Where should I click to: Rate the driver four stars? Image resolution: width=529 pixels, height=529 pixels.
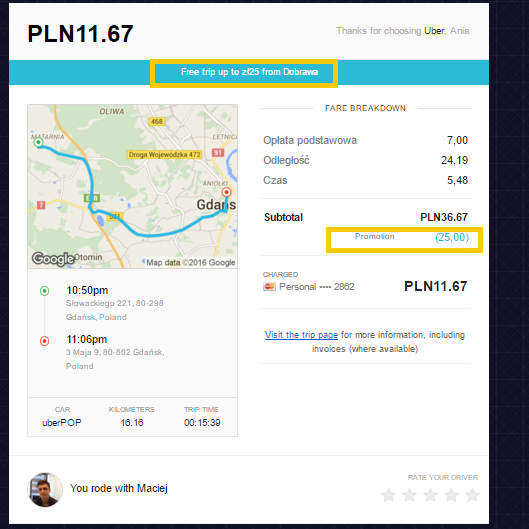pos(451,495)
